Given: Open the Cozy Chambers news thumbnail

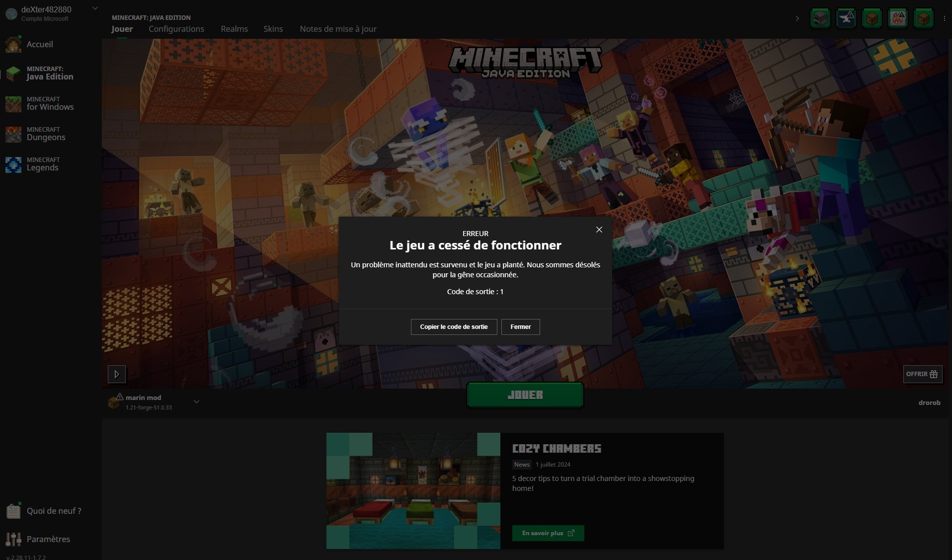Looking at the screenshot, I should pyautogui.click(x=413, y=491).
